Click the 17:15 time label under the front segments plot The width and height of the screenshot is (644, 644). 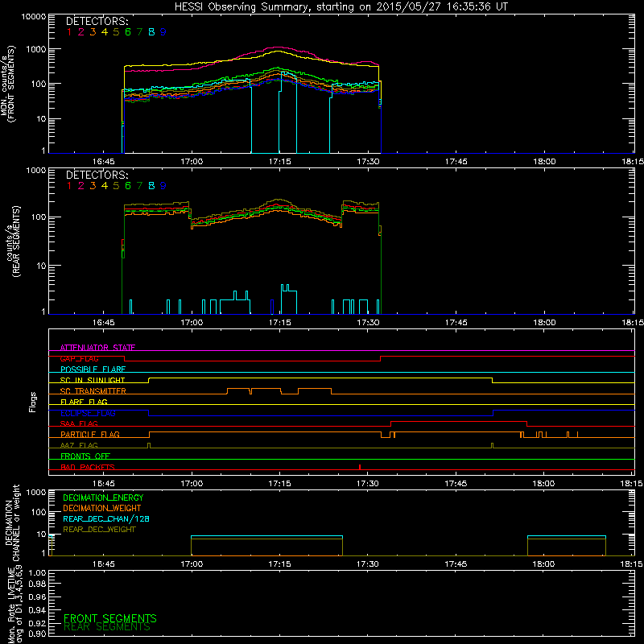(279, 162)
